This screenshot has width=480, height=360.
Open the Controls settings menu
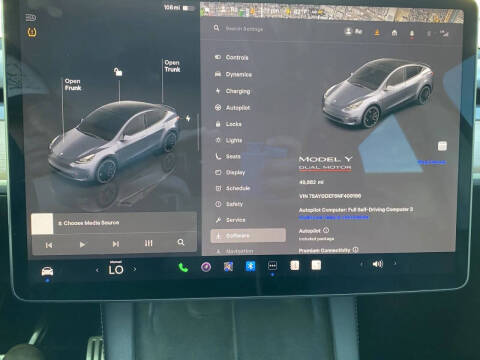click(232, 57)
